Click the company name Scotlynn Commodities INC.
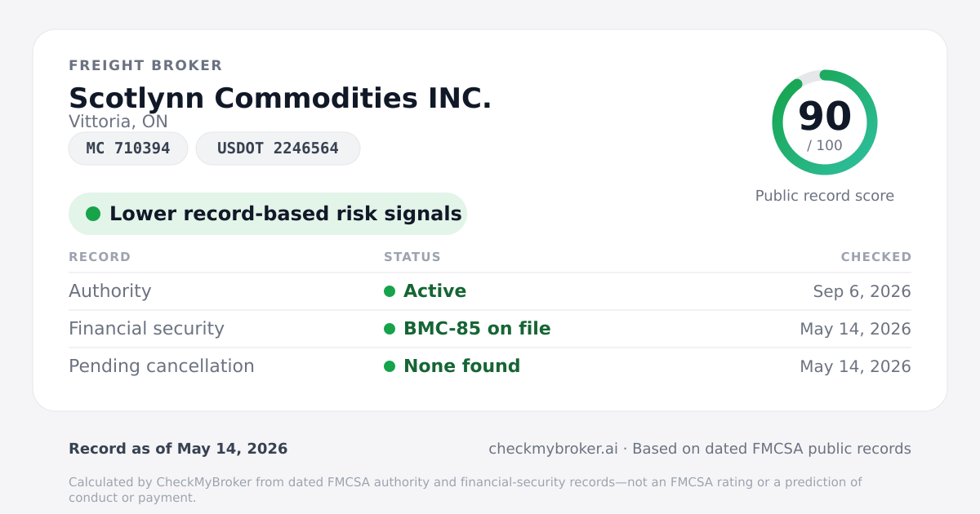This screenshot has height=514, width=980. point(280,98)
